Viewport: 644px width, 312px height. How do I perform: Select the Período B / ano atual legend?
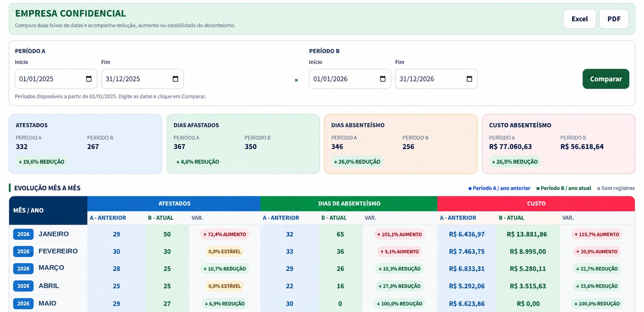point(564,188)
